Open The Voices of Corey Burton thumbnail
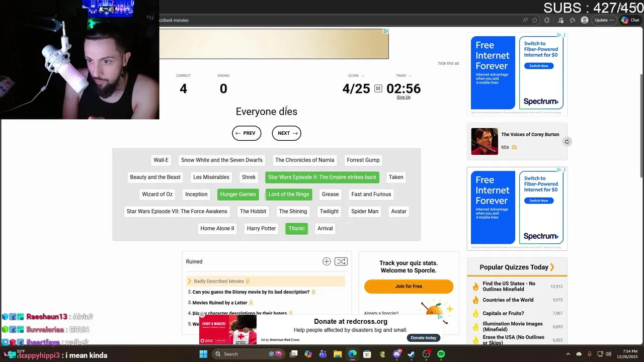The height and width of the screenshot is (362, 644). coord(485,141)
